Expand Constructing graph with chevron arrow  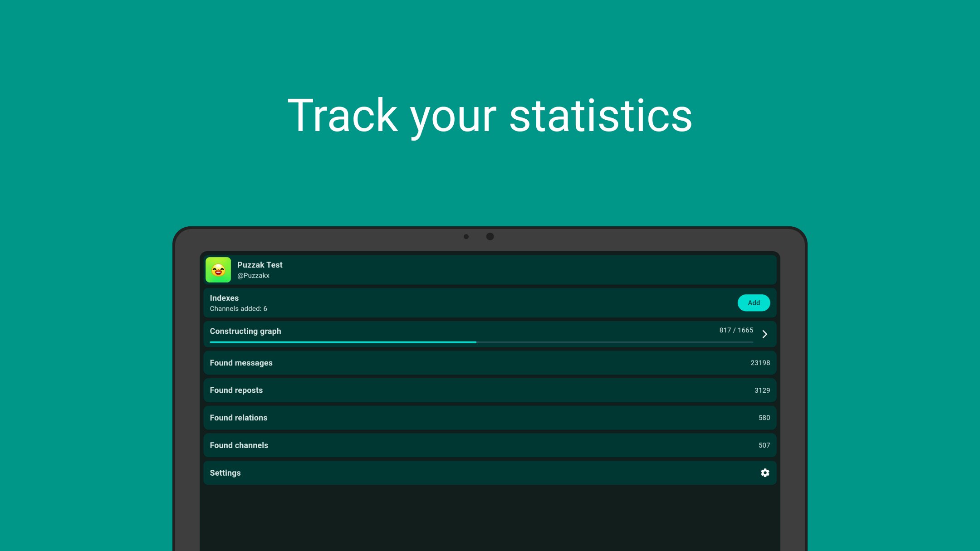(x=765, y=334)
